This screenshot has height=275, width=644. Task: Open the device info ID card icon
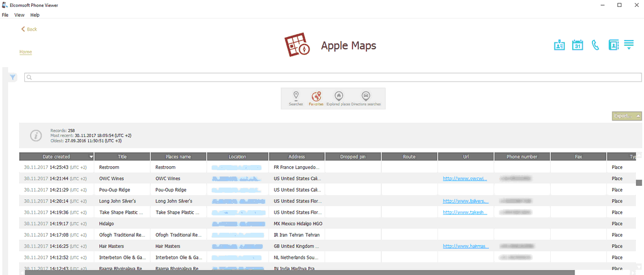[x=559, y=45]
